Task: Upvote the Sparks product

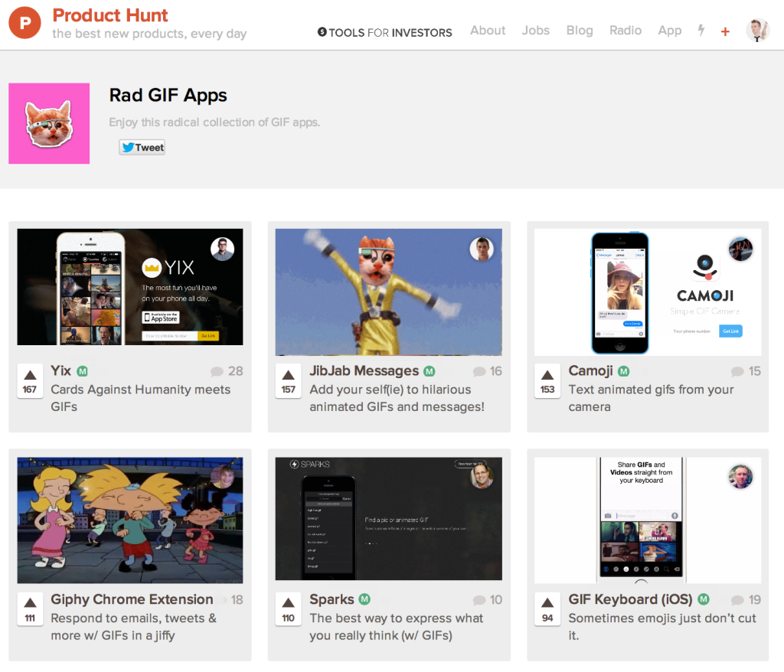Action: tap(289, 609)
